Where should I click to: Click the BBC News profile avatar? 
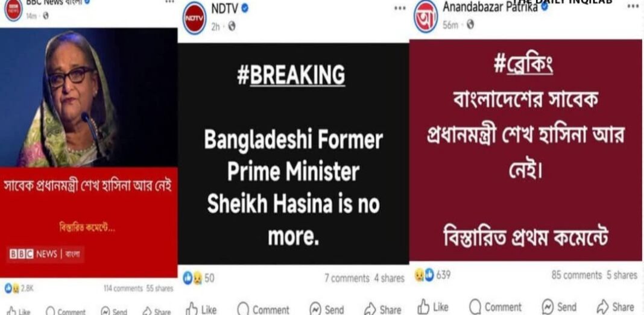[x=13, y=10]
